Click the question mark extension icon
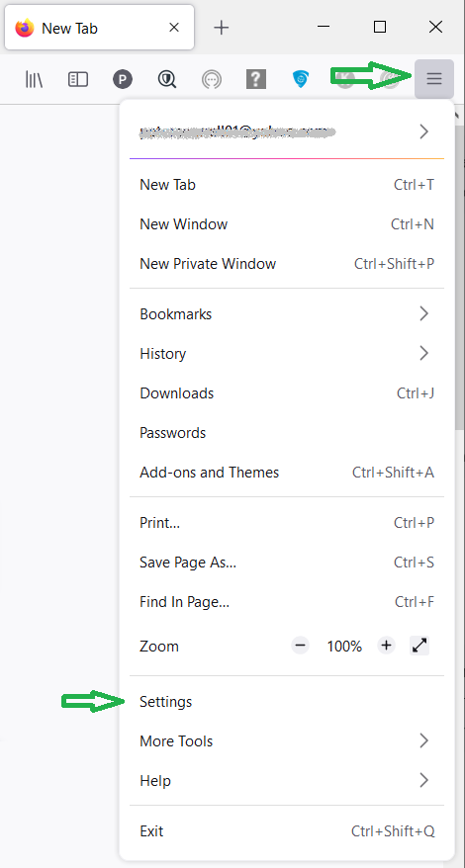This screenshot has height=868, width=465. pos(256,79)
